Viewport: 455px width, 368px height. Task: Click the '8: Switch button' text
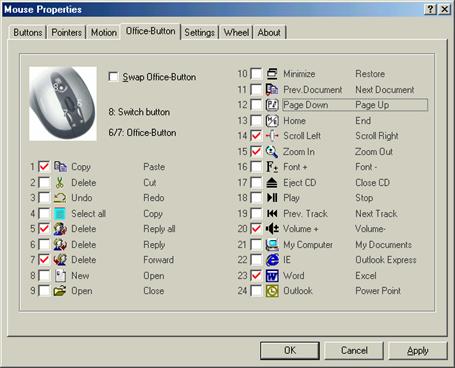(139, 112)
